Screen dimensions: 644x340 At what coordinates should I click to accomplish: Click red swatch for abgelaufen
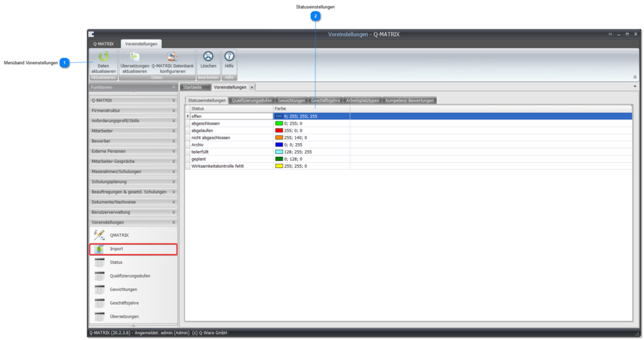pyautogui.click(x=279, y=131)
